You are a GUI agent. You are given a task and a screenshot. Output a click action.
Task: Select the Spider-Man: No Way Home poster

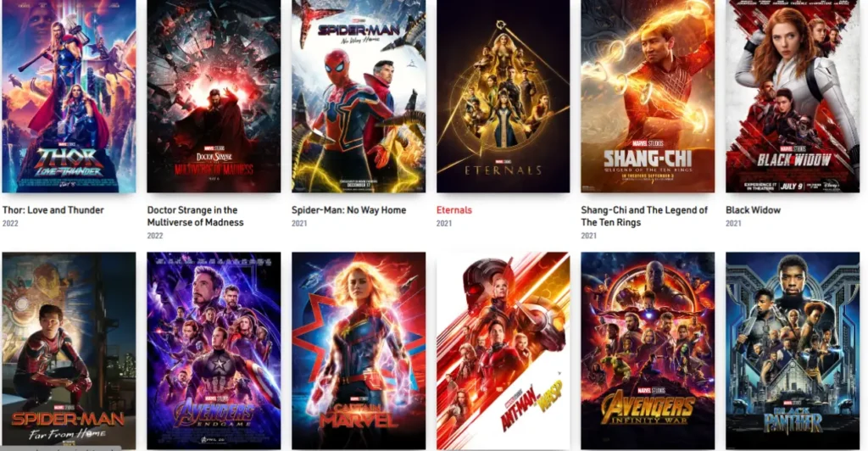[359, 97]
